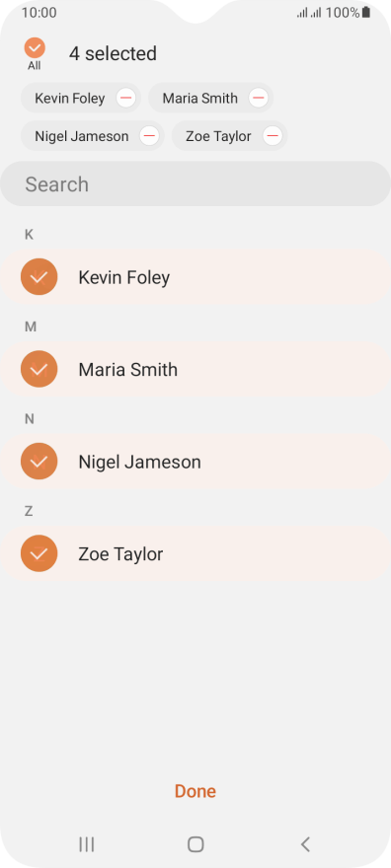Remove Nigel Jameson chip with minus icon

[x=149, y=136]
